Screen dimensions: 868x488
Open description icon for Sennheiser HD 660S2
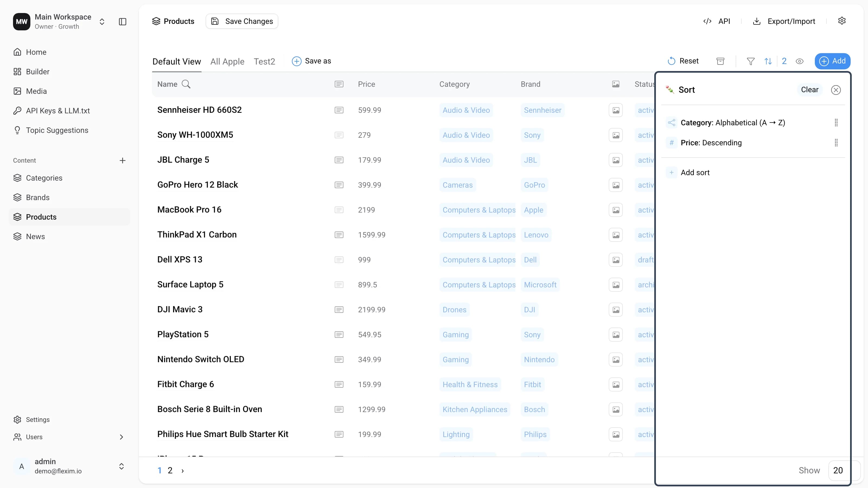339,110
